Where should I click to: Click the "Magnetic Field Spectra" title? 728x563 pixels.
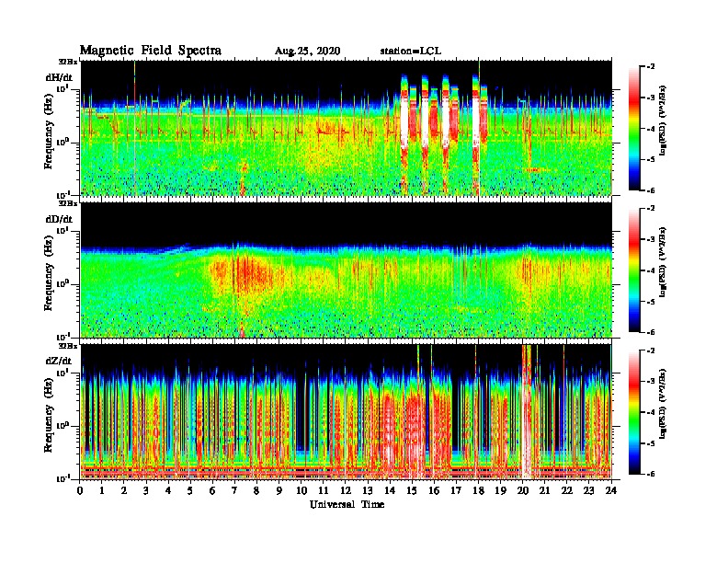[150, 51]
